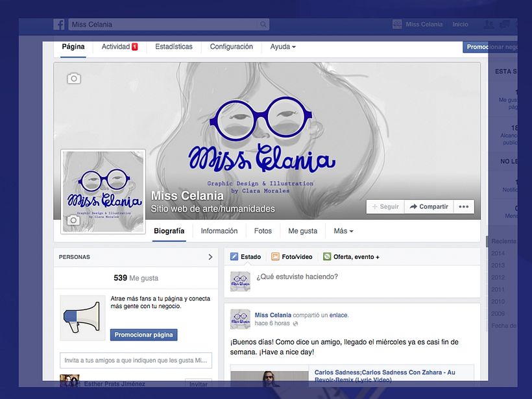Click the Promocionar página button
The image size is (532, 399).
click(x=143, y=335)
